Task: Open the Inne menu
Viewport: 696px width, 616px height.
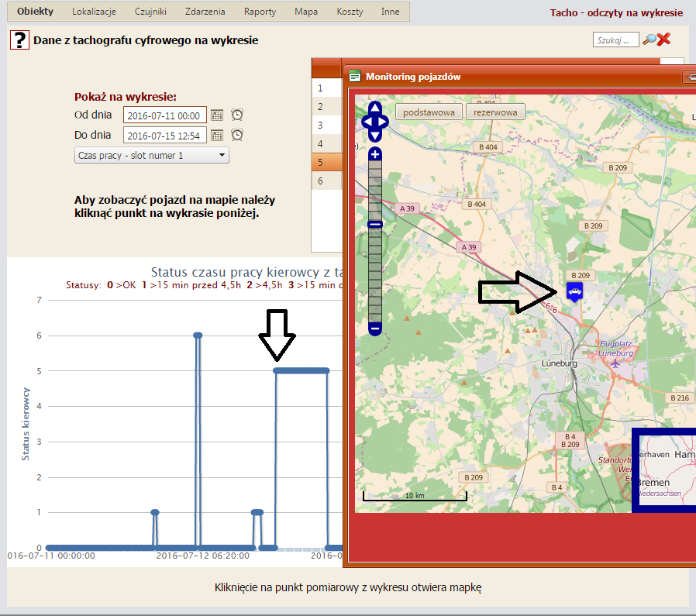Action: point(390,12)
